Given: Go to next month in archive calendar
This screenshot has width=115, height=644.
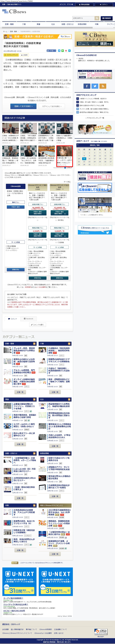Looking at the screenshot, I should pyautogui.click(x=111, y=145).
